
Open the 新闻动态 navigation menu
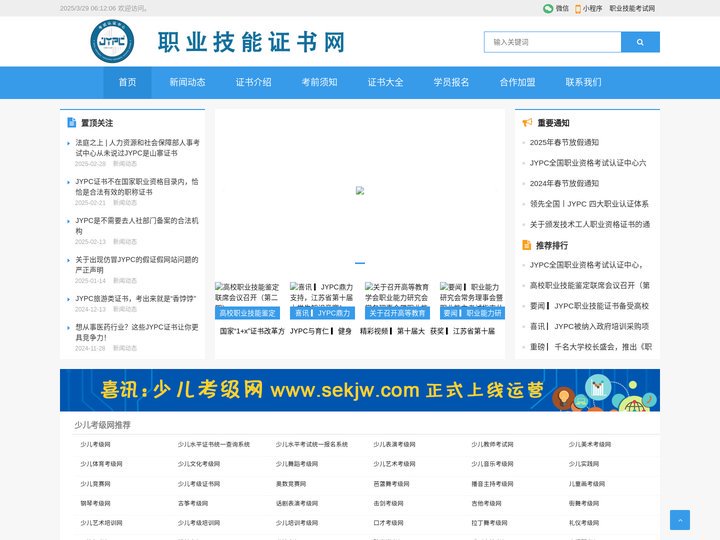click(187, 82)
